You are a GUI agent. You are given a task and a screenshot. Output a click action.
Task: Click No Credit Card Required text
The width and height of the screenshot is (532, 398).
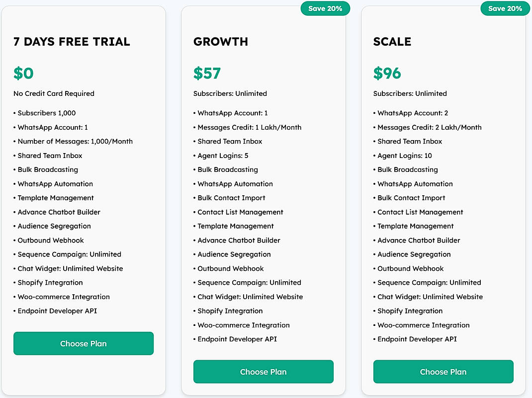(54, 93)
